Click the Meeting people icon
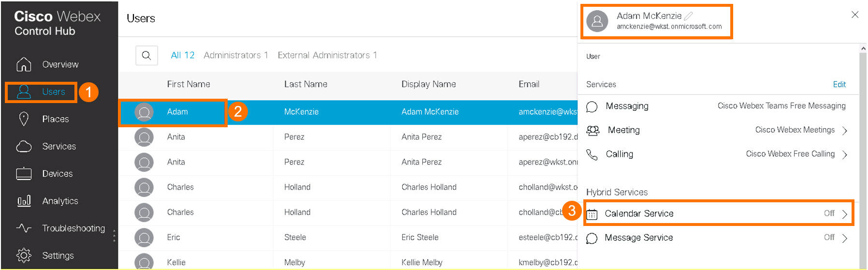Viewport: 868px width, 270px height. point(593,130)
